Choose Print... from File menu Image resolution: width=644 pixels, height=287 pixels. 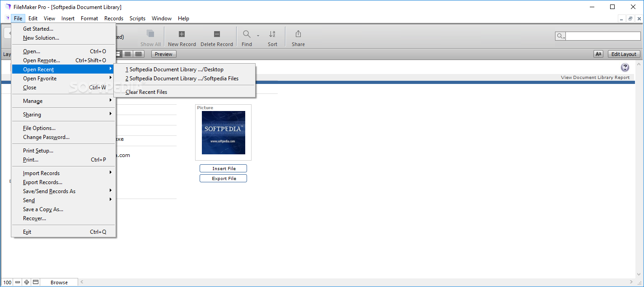[x=63, y=160]
